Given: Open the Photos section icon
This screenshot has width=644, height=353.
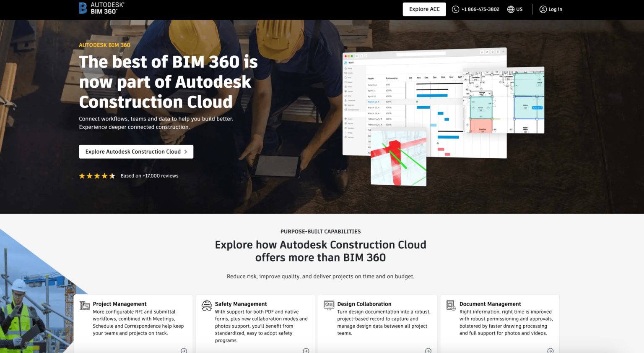Looking at the screenshot, I should point(345,91).
